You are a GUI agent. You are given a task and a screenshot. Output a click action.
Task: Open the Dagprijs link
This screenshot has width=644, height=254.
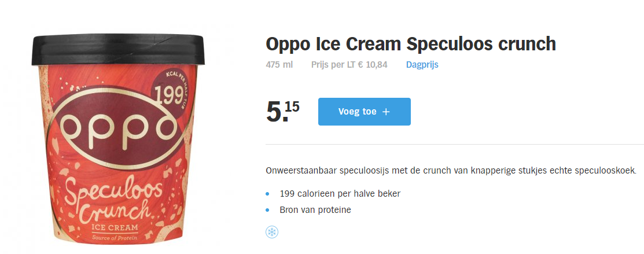point(422,65)
